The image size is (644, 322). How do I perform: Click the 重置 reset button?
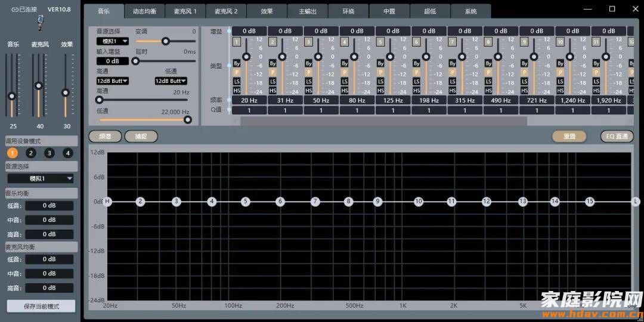click(x=569, y=136)
